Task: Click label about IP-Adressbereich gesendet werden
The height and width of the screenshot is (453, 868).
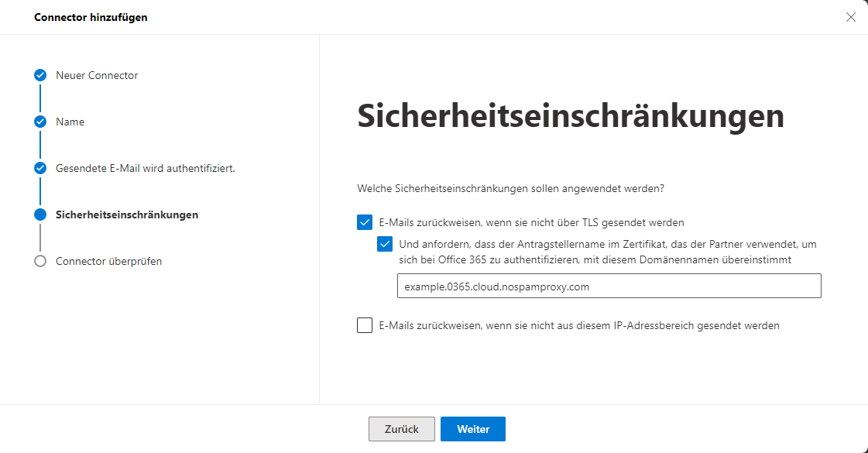Action: pos(579,326)
